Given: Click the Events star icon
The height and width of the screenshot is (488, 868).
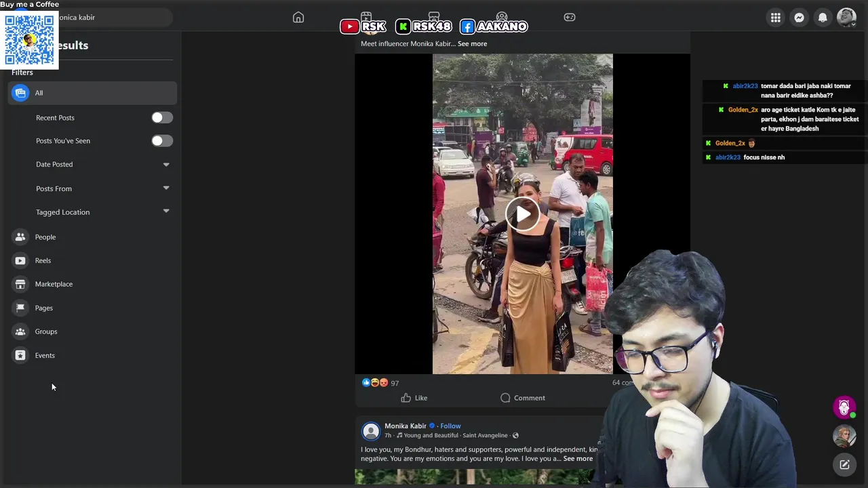Looking at the screenshot, I should [20, 355].
